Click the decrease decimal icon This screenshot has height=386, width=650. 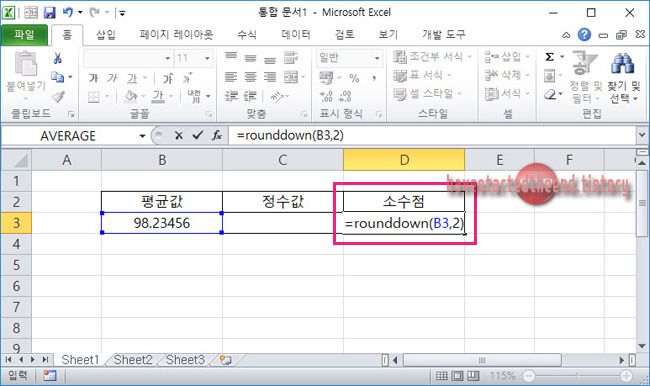pyautogui.click(x=345, y=97)
